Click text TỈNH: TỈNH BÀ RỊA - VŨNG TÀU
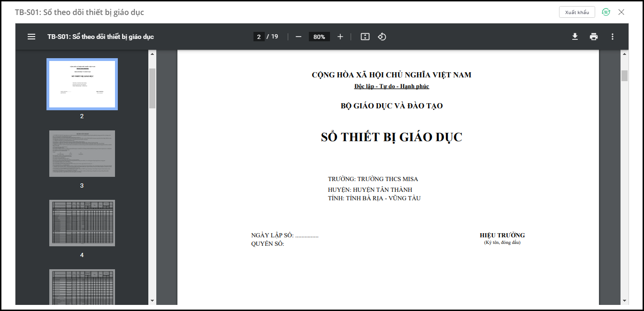The image size is (644, 311). [374, 198]
